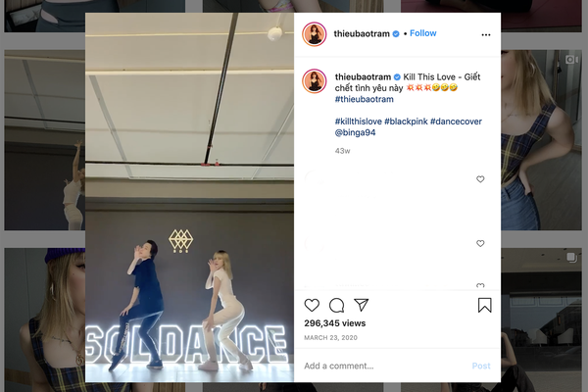Like the first comment's small heart
Screen dimensions: 588x392
coord(480,179)
